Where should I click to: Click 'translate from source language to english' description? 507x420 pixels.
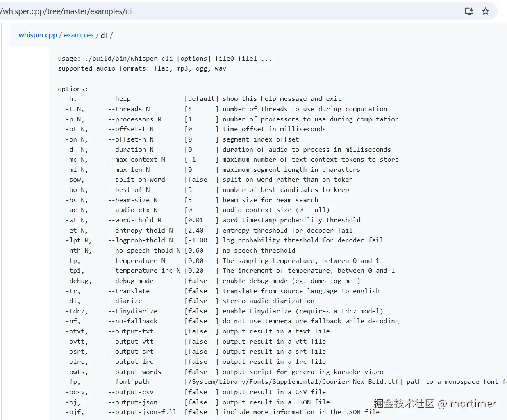(x=301, y=291)
